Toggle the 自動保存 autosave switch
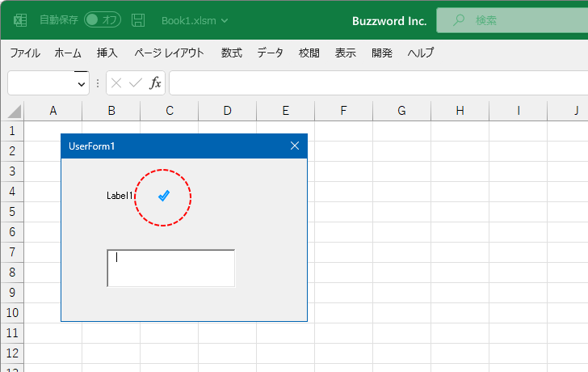 [103, 20]
